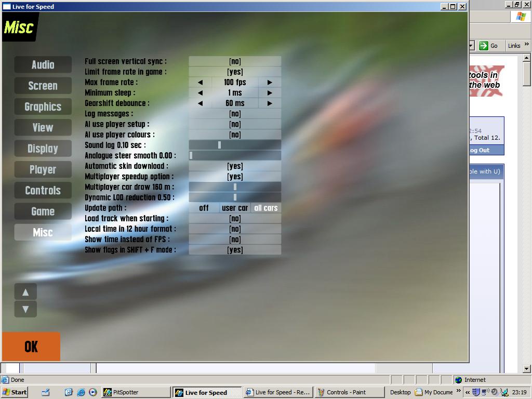532x399 pixels.
Task: Click the up arrow above OK
Action: point(25,292)
